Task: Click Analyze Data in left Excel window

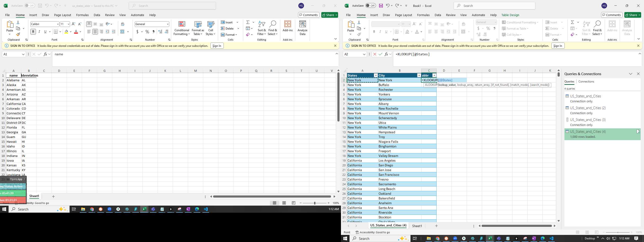Action: pos(303,28)
